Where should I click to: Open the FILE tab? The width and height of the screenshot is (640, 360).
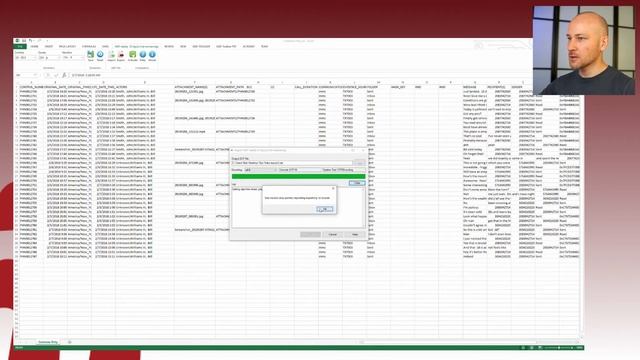click(20, 47)
